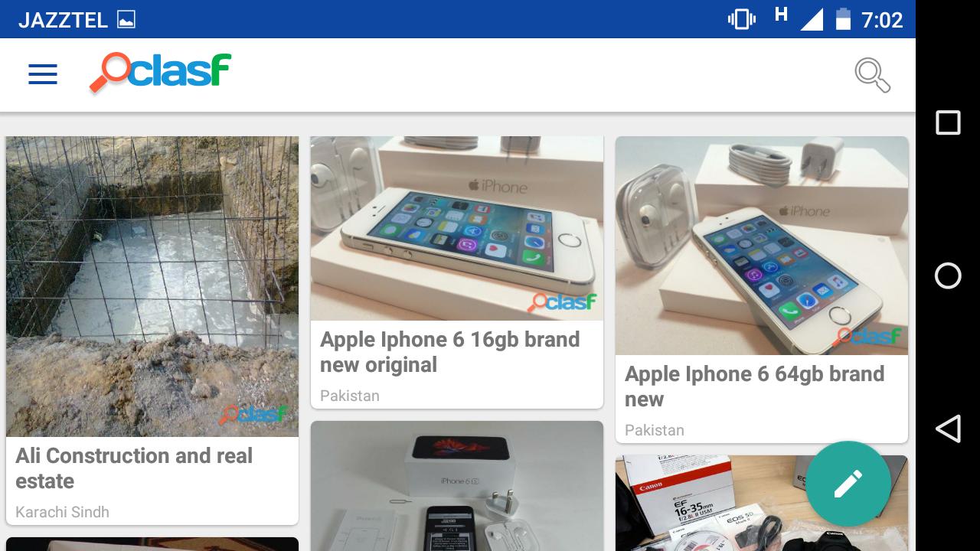Tap the search magnifier icon
The height and width of the screenshot is (551, 980).
(x=872, y=75)
